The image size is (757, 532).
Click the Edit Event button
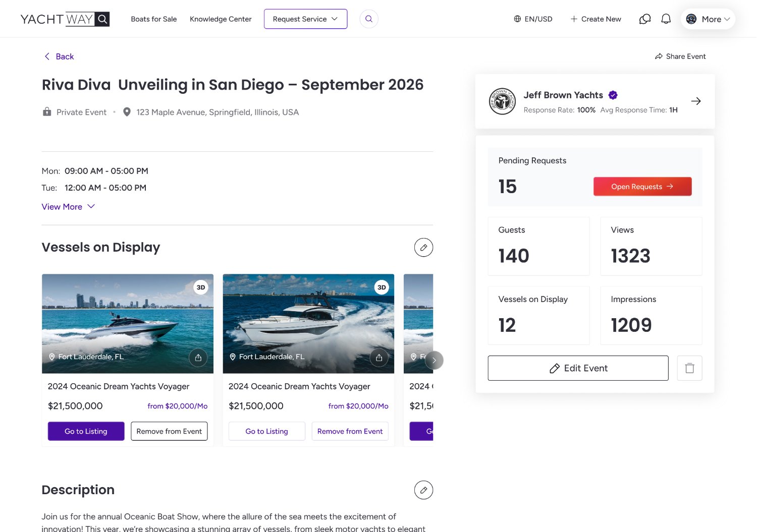[x=578, y=368]
